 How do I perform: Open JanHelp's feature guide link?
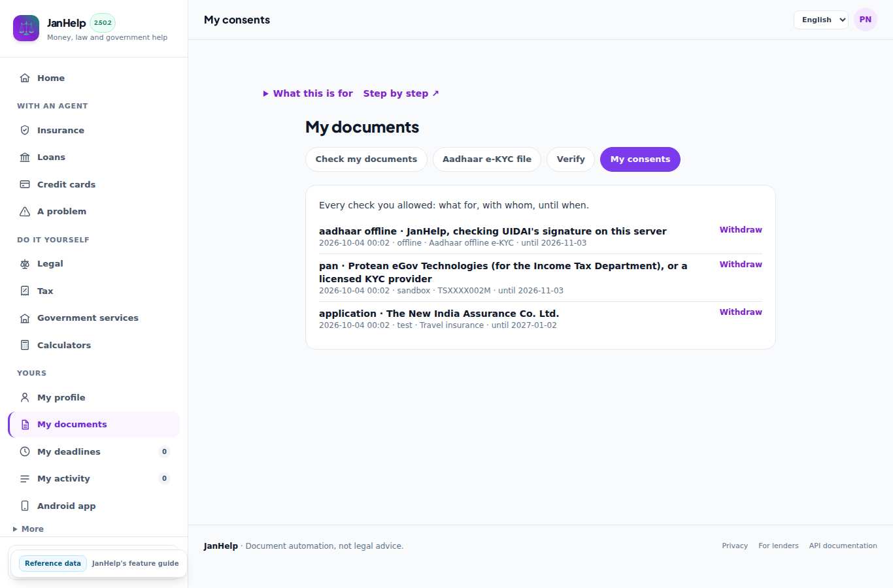coord(135,563)
